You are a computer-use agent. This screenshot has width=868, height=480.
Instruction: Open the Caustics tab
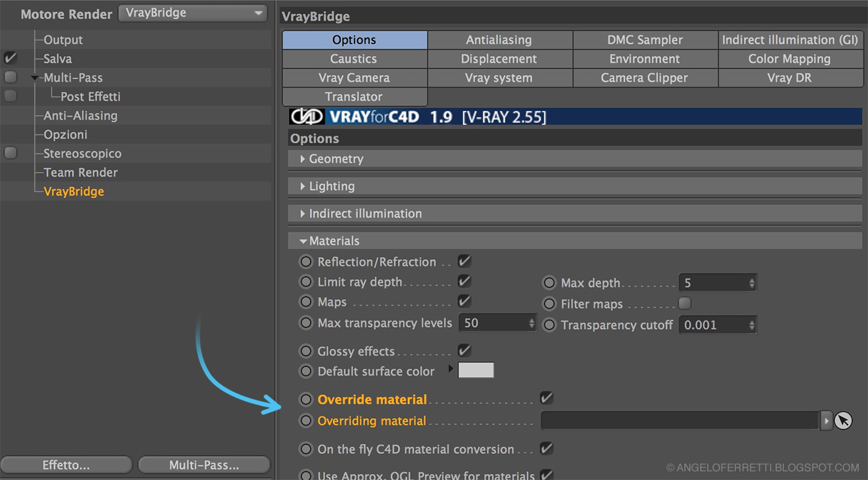pos(354,59)
